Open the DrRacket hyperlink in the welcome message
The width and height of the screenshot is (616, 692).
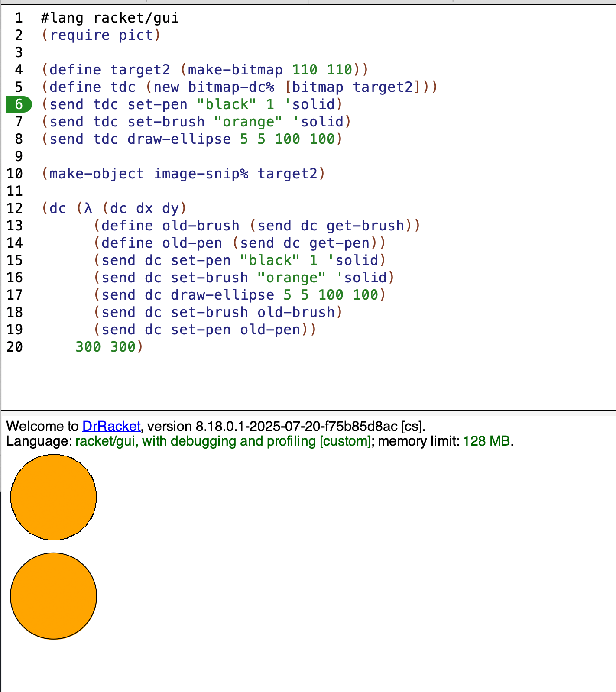click(x=111, y=427)
